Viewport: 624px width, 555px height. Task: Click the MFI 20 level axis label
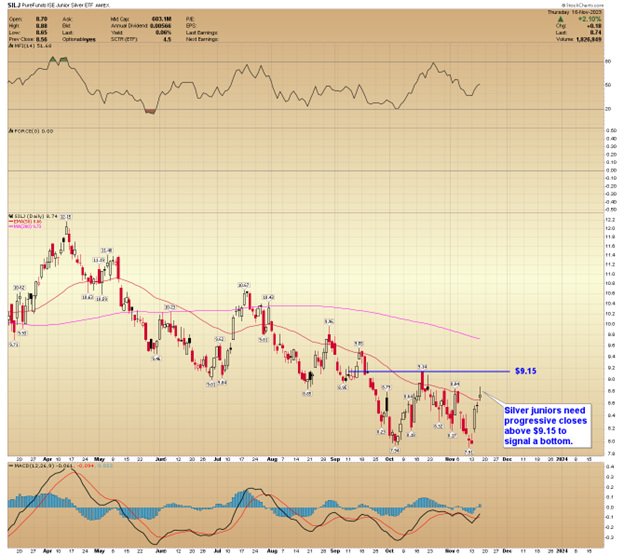pos(608,109)
